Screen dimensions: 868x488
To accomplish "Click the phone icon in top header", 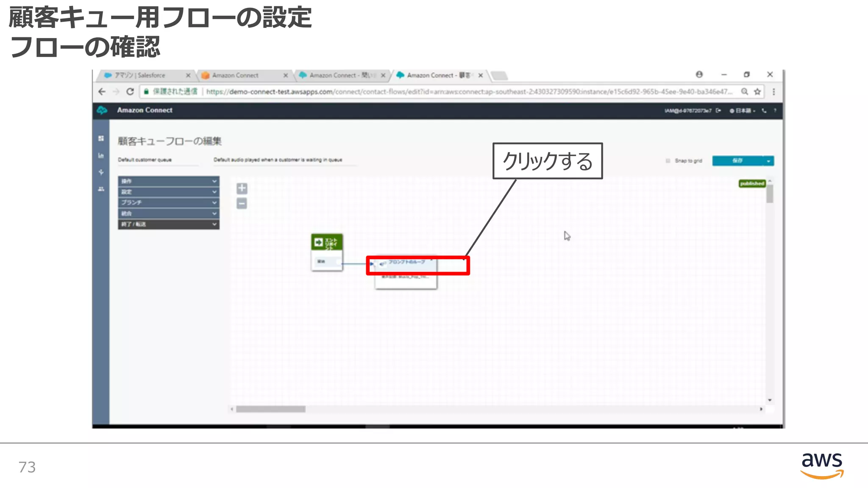I will [x=764, y=111].
